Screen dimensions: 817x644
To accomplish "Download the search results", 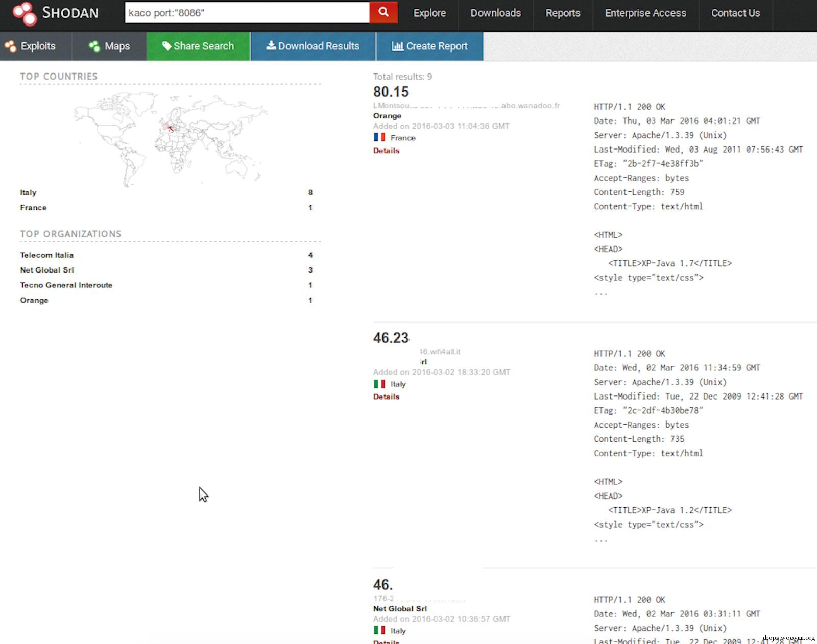I will [x=313, y=46].
